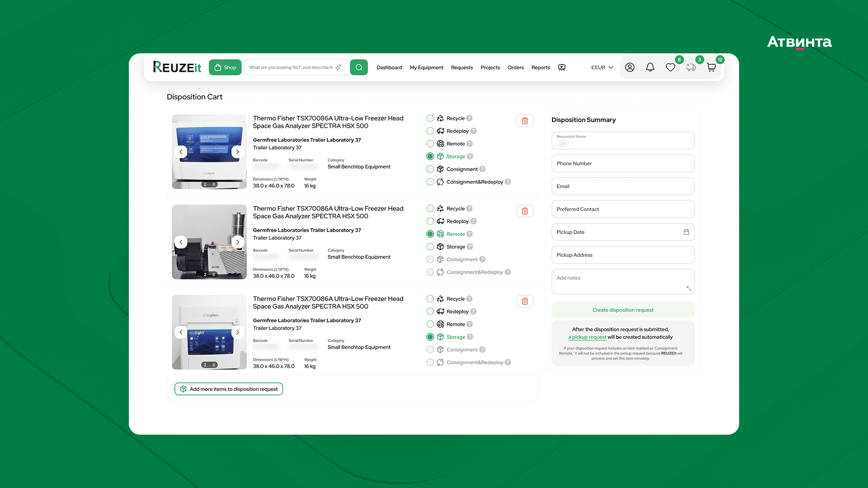Open Reports in the navigation
Viewport: 868px width, 488px height.
point(541,67)
